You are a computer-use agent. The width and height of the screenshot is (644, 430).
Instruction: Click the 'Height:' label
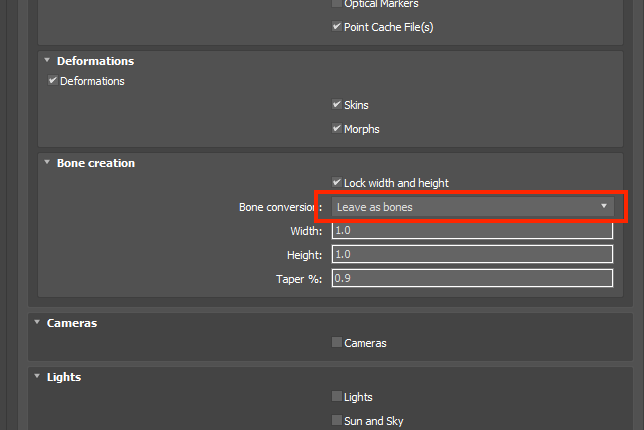304,255
